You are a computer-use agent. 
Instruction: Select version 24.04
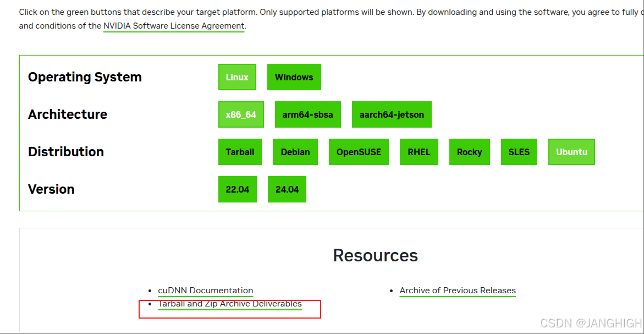click(287, 189)
